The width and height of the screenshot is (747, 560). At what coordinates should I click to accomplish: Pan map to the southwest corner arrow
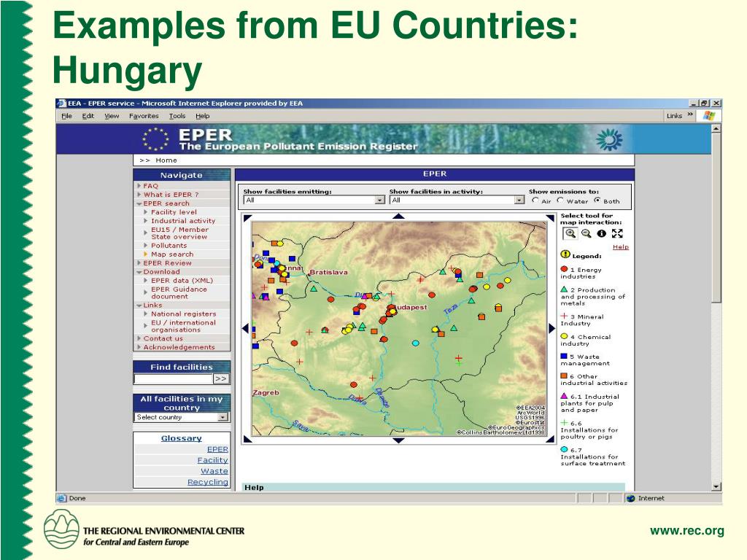point(247,438)
